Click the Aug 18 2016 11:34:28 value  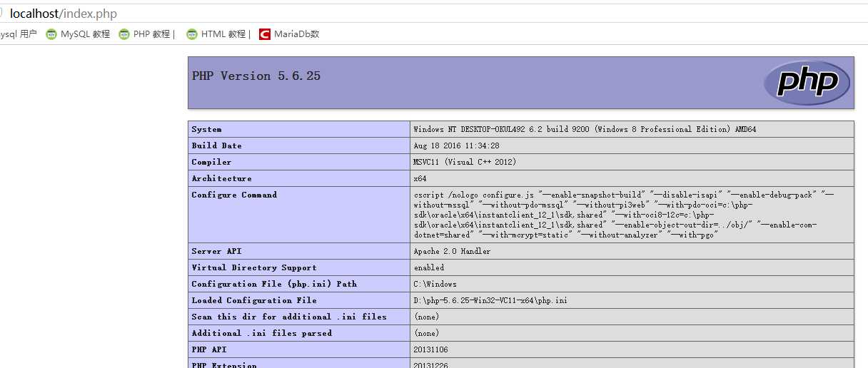coord(456,145)
